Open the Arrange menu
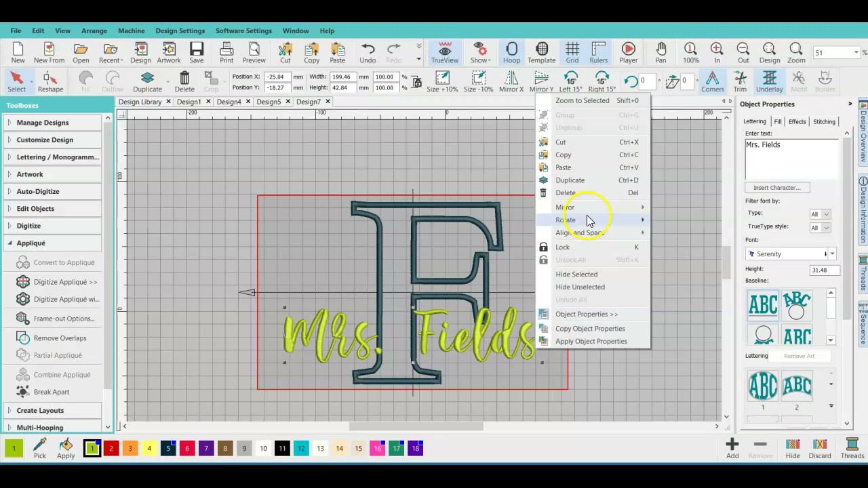Image resolution: width=868 pixels, height=488 pixels. click(94, 30)
